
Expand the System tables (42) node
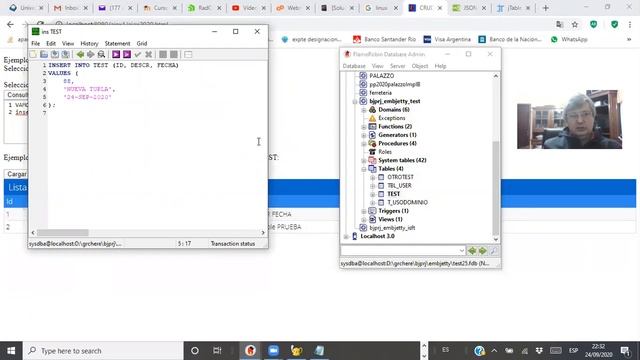pos(364,161)
